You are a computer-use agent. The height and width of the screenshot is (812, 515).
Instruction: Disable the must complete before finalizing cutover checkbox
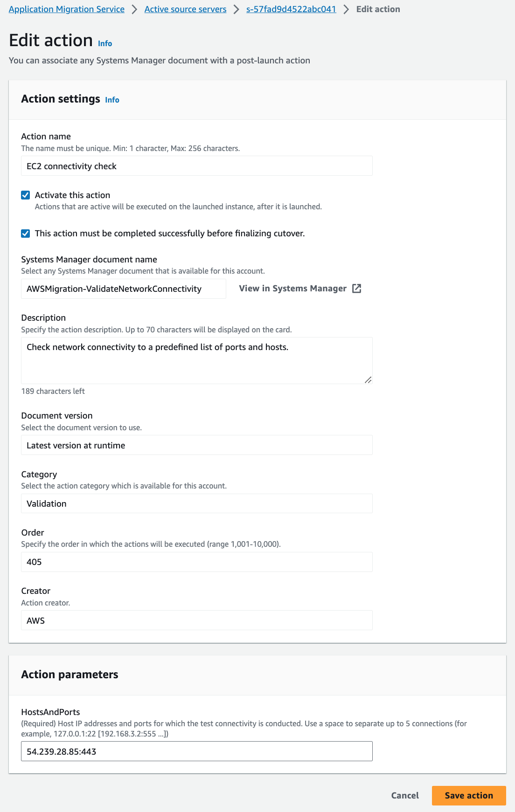pos(25,234)
